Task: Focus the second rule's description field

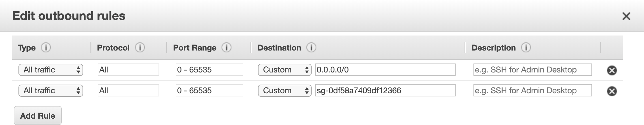Action: pos(532,91)
